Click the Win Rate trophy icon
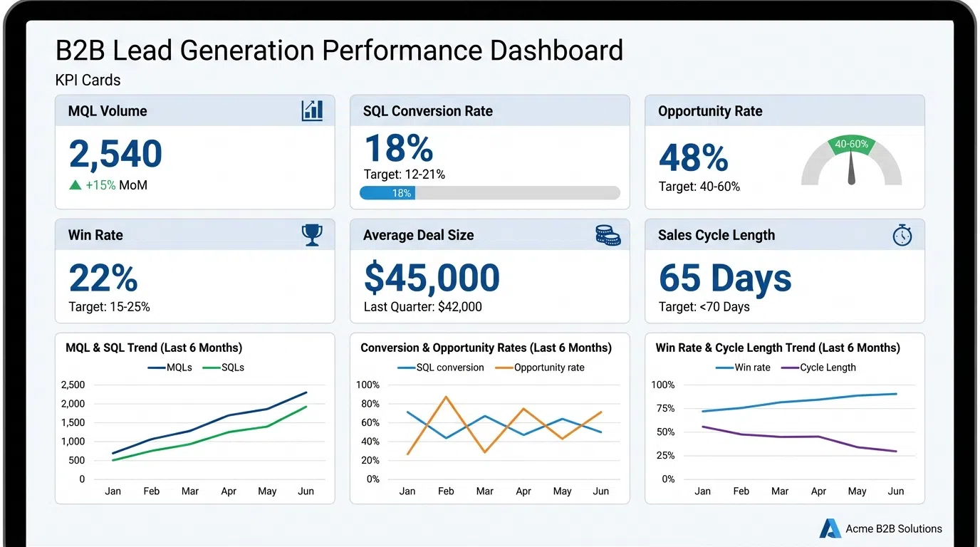 click(x=312, y=234)
